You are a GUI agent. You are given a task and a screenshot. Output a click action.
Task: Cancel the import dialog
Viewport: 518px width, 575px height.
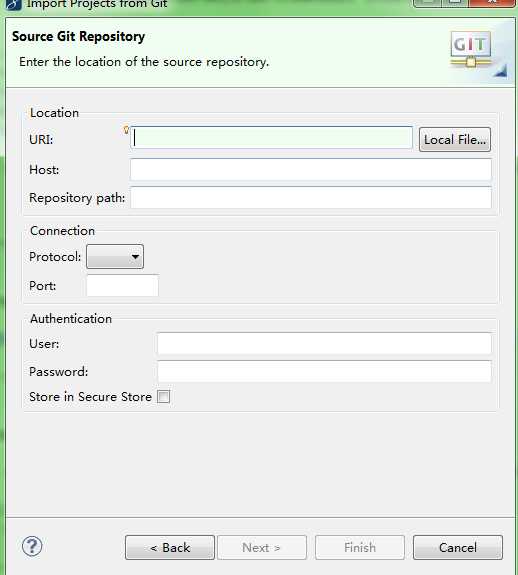tap(458, 547)
